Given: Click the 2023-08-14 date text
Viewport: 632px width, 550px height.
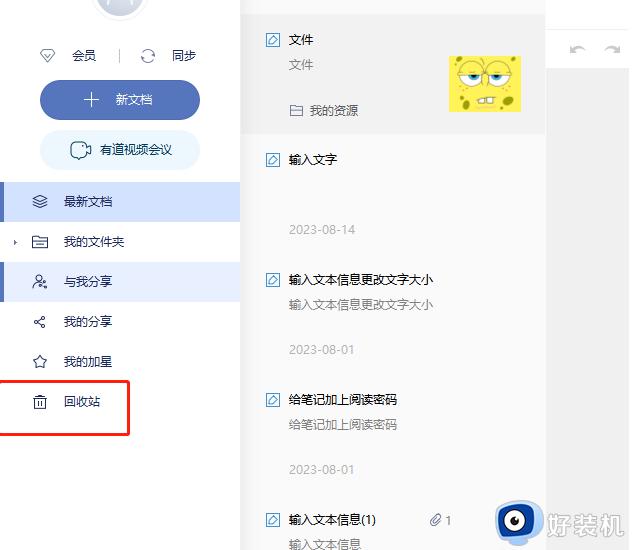Looking at the screenshot, I should 322,230.
